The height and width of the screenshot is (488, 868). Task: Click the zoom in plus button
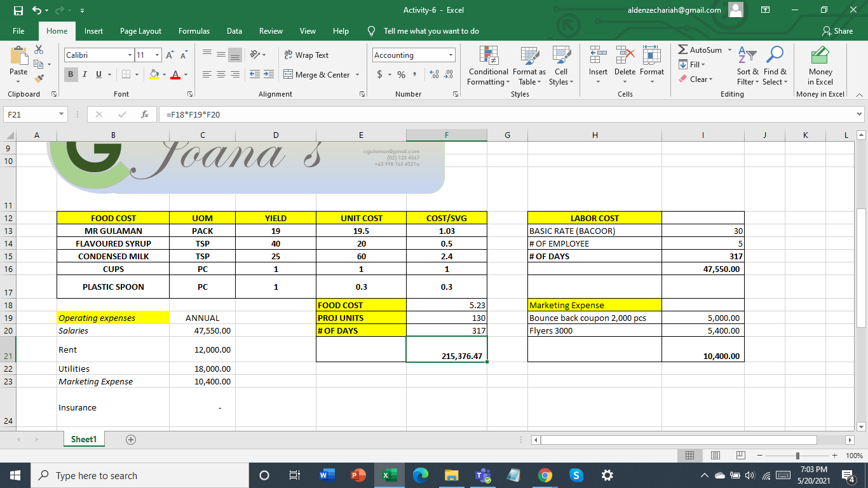[834, 456]
